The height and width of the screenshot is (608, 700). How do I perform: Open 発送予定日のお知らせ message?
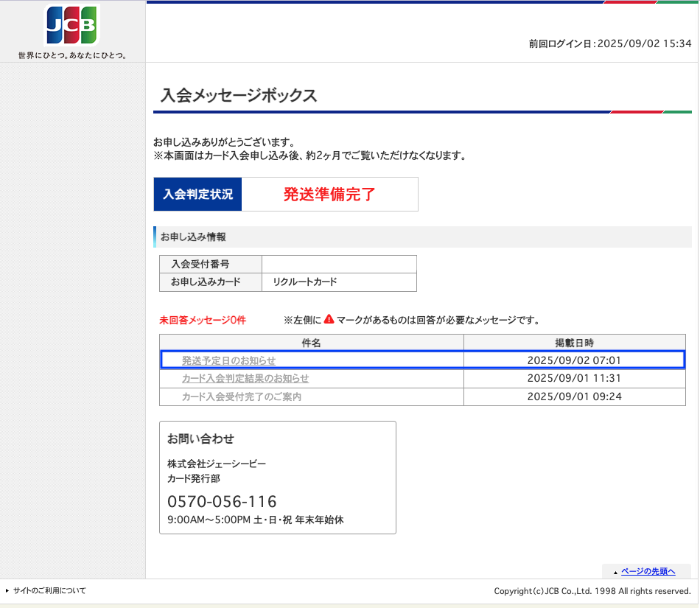coord(228,360)
